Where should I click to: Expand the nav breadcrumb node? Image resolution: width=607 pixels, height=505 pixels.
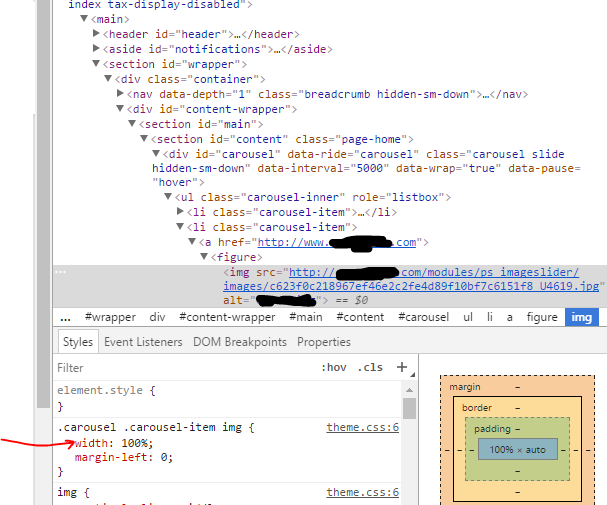pyautogui.click(x=120, y=93)
